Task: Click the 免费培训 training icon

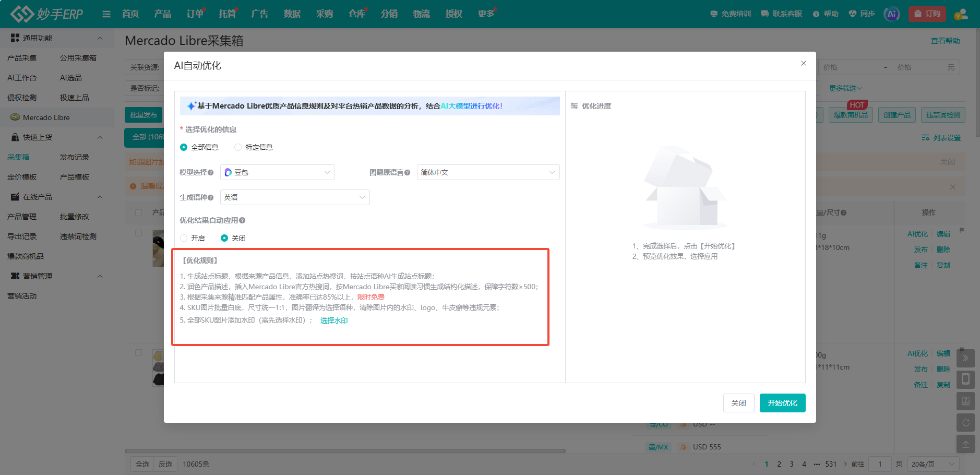Action: 714,14
